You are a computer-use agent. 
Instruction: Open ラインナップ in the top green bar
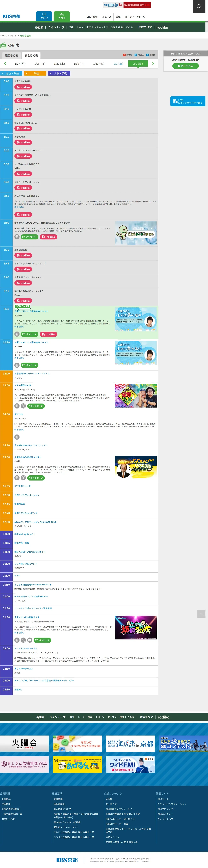tap(56, 27)
